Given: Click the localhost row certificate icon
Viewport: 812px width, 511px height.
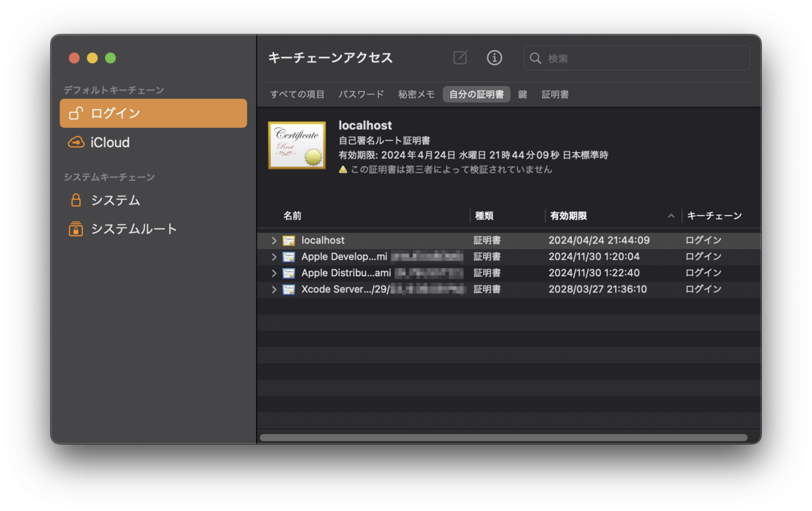Looking at the screenshot, I should tap(289, 240).
